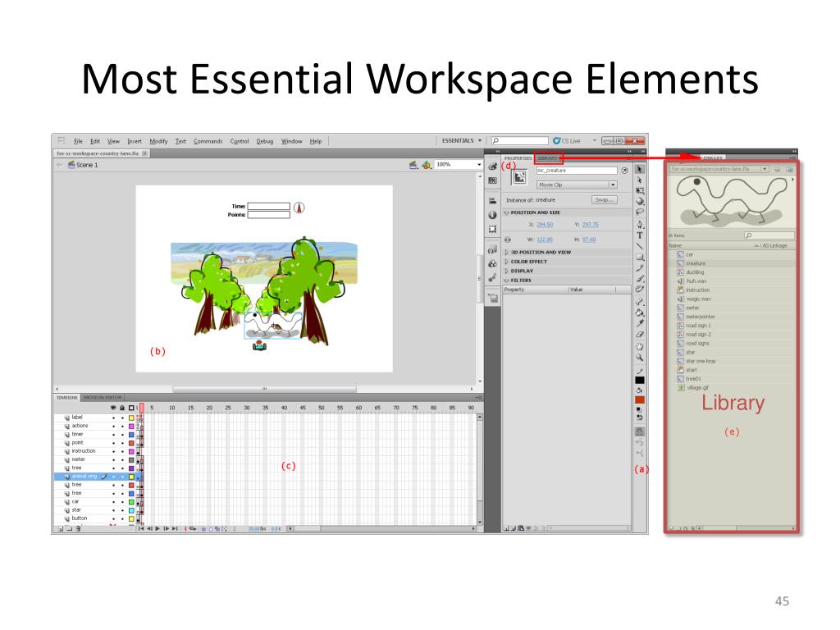Expand the DISPLAY section
This screenshot has width=840, height=630.
pyautogui.click(x=507, y=271)
